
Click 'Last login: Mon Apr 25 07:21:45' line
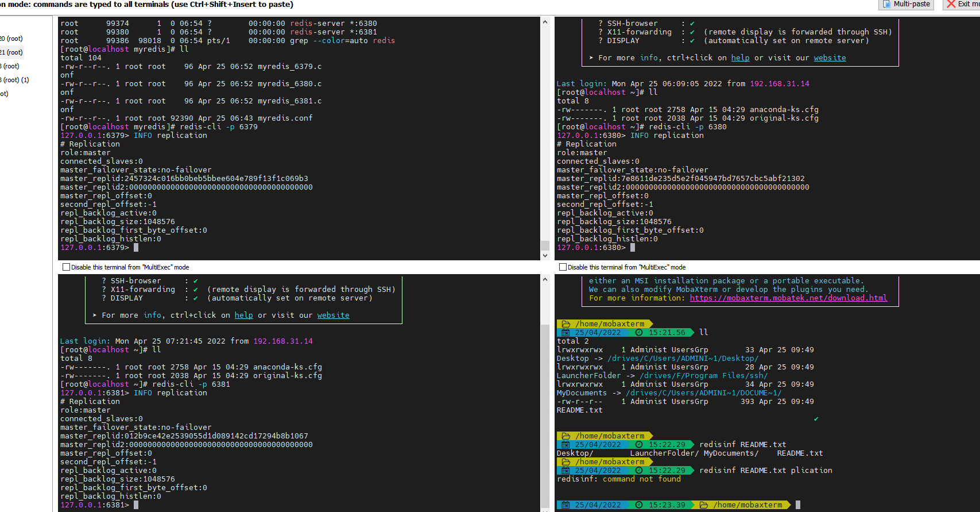click(x=187, y=341)
